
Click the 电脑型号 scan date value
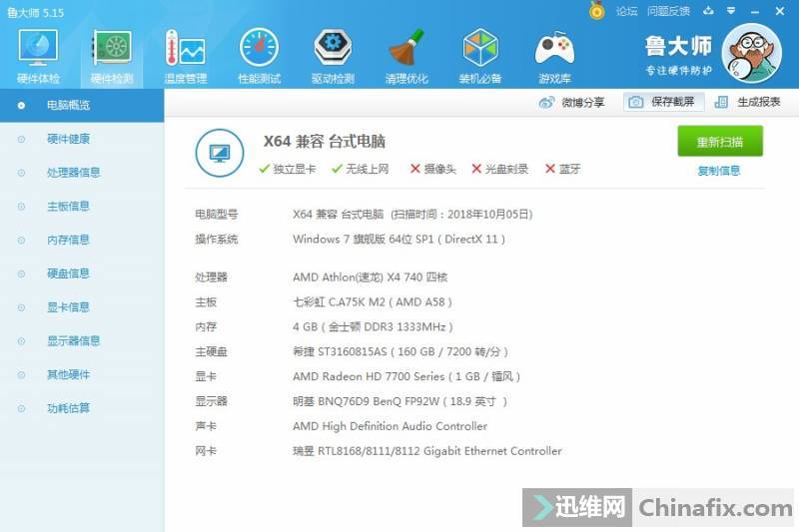click(x=412, y=215)
